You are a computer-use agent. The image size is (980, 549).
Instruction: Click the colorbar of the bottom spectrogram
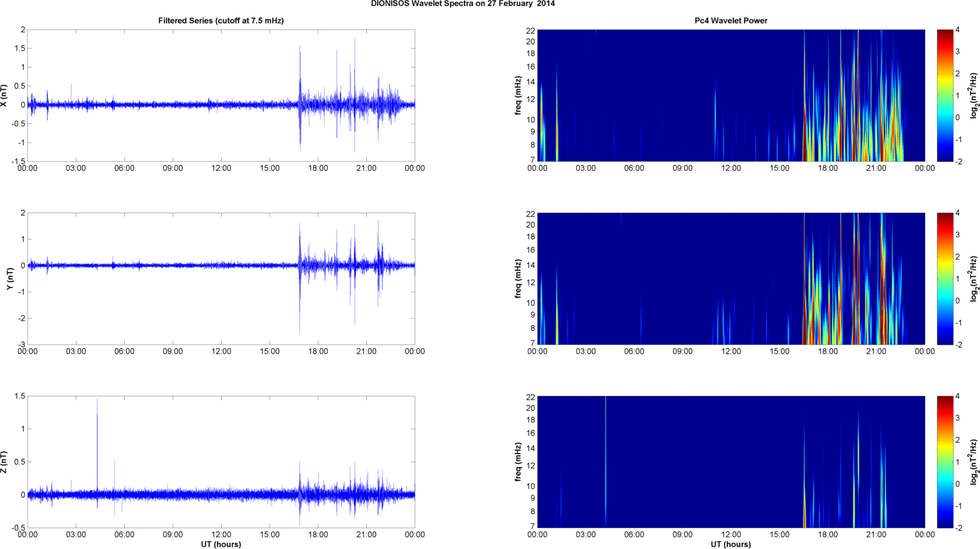[945, 462]
